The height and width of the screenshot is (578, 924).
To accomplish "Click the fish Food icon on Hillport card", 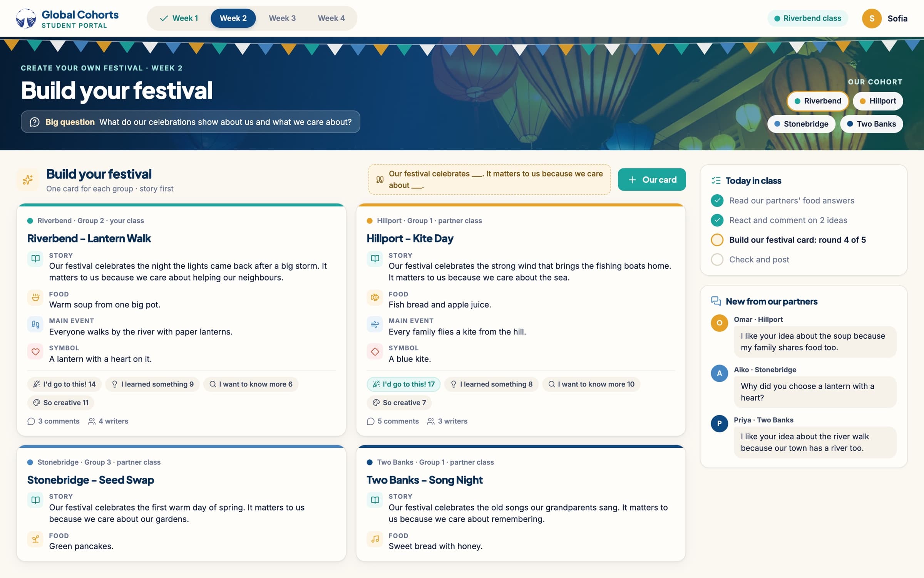I will (x=375, y=297).
